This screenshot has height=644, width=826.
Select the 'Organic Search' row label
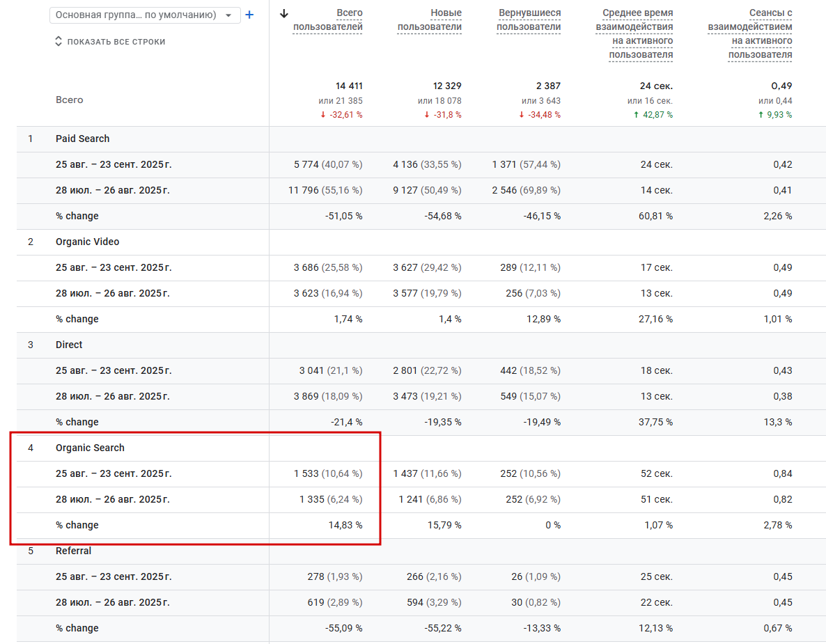90,448
